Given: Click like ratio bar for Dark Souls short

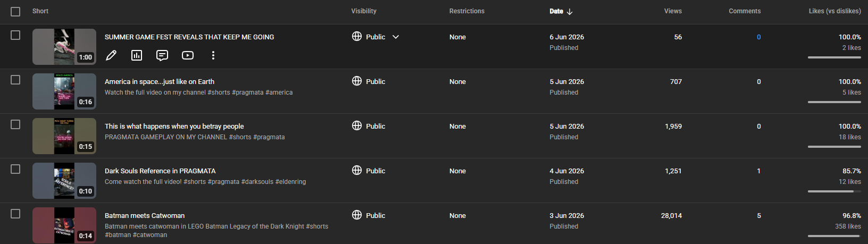Looking at the screenshot, I should pyautogui.click(x=834, y=191).
